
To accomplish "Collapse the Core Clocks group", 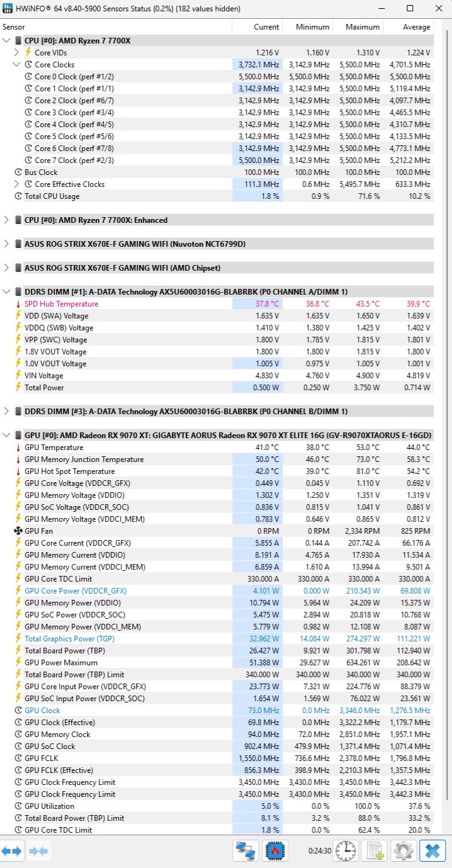I will tap(16, 64).
